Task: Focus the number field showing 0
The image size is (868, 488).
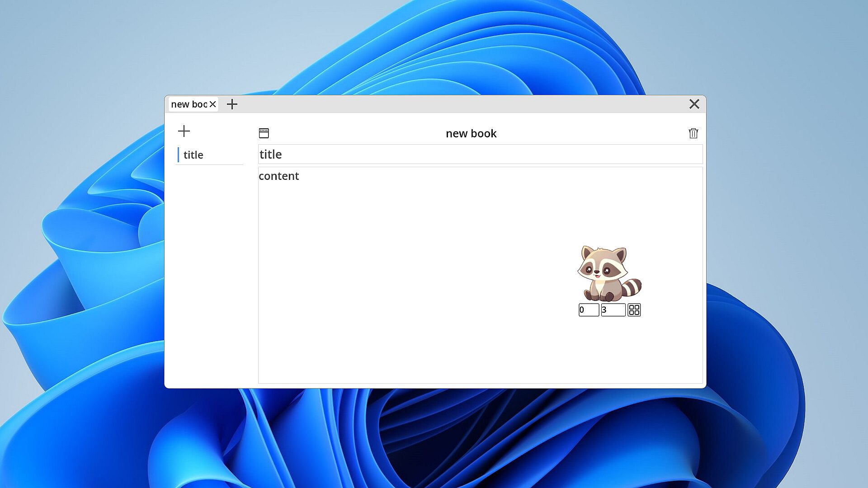Action: pos(589,310)
